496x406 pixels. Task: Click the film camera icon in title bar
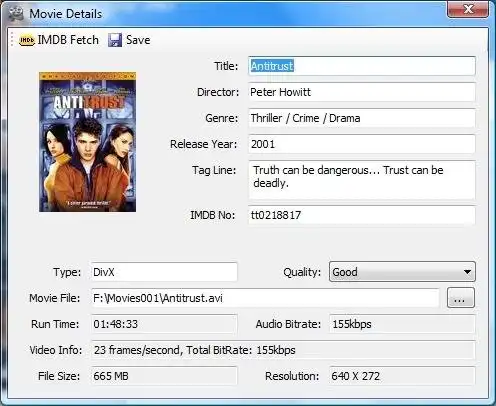(16, 14)
